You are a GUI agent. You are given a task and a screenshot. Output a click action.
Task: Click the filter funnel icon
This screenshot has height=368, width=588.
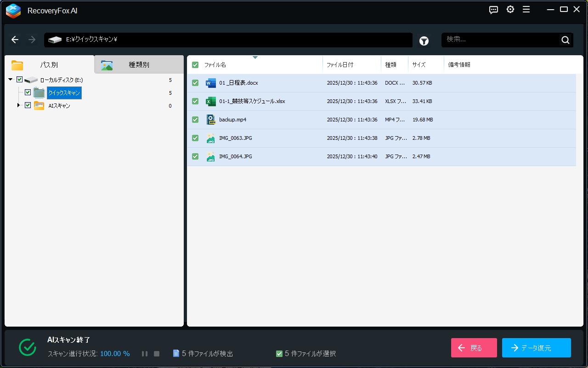pyautogui.click(x=424, y=41)
